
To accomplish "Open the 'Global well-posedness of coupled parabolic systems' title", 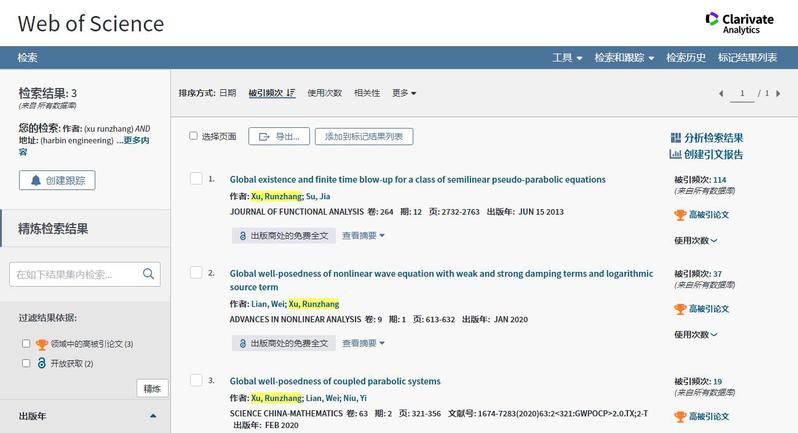I will 335,381.
